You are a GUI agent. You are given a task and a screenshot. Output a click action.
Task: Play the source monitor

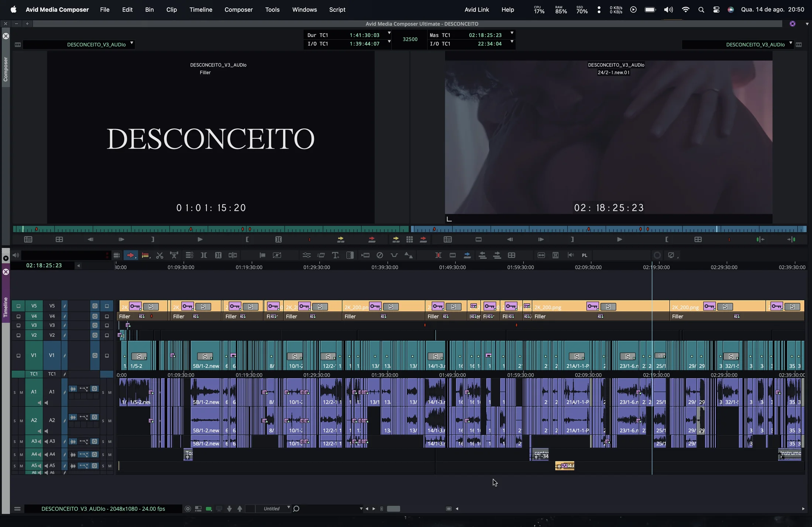tap(200, 240)
